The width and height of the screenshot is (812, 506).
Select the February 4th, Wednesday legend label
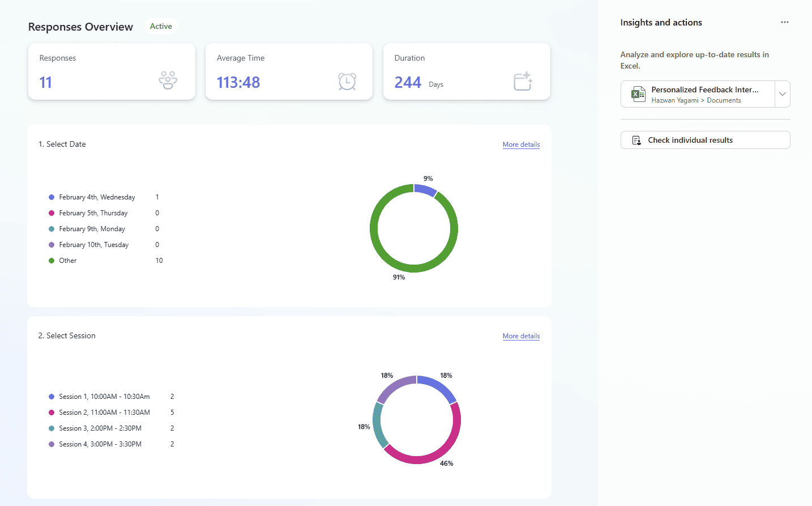coord(97,197)
